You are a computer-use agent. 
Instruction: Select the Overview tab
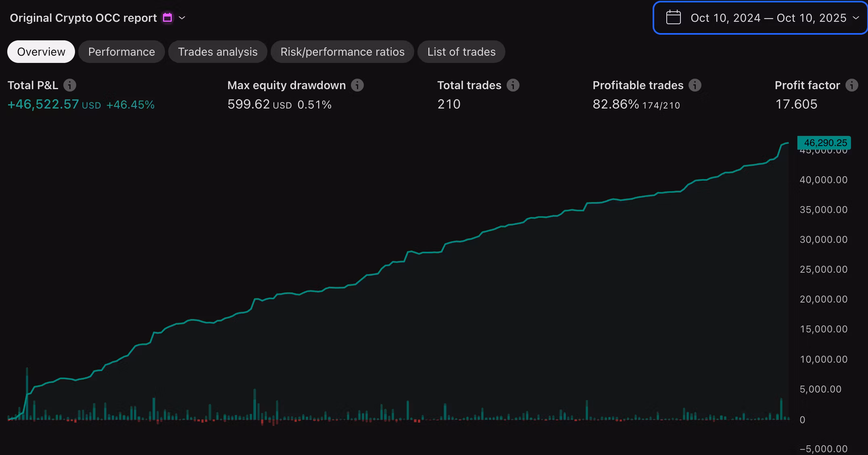[x=41, y=52]
